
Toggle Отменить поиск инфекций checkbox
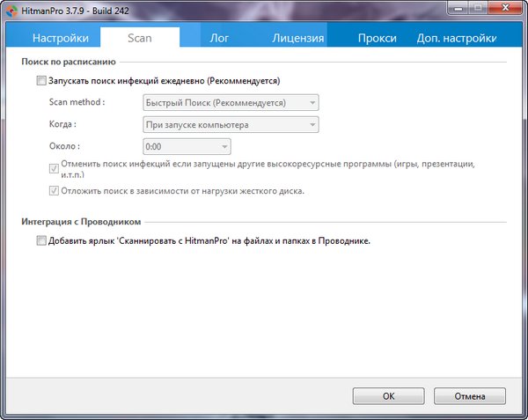[x=53, y=166]
